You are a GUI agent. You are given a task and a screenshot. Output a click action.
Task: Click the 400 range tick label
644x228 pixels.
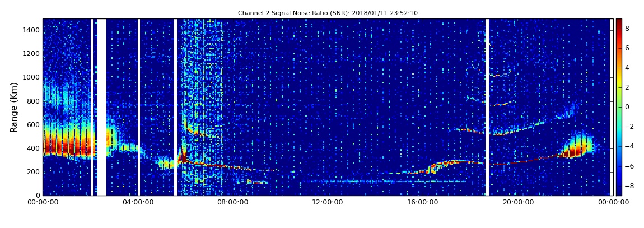[x=32, y=148]
